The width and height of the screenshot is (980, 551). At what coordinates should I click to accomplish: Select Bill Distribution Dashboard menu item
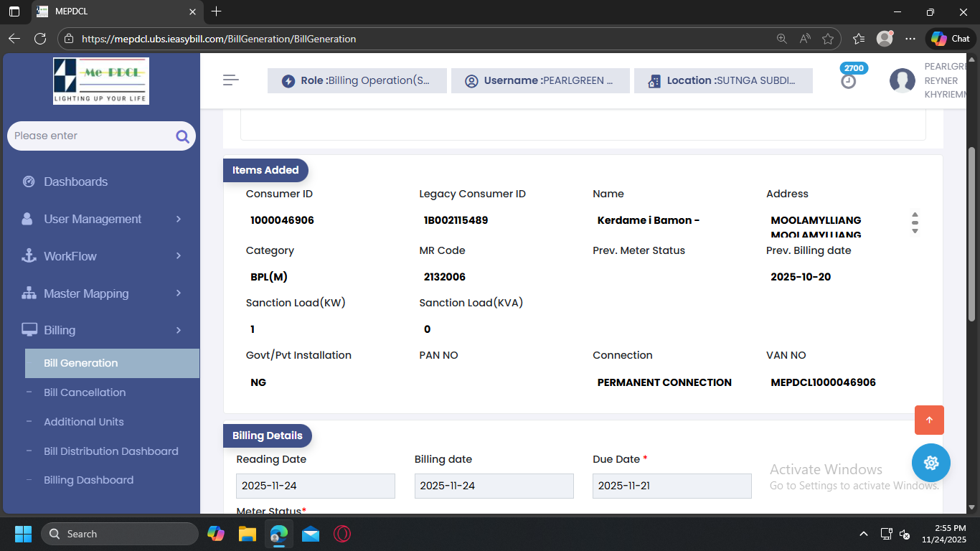pyautogui.click(x=111, y=451)
